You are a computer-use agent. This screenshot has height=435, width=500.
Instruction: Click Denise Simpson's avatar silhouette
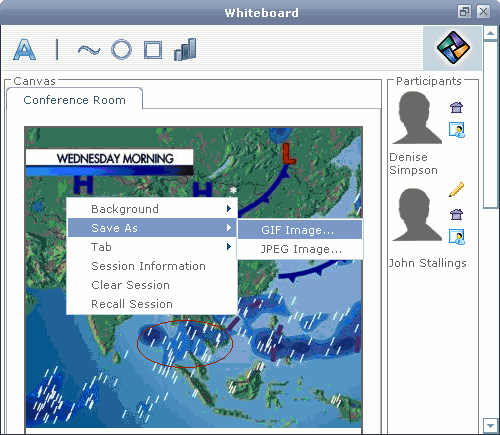tap(417, 118)
